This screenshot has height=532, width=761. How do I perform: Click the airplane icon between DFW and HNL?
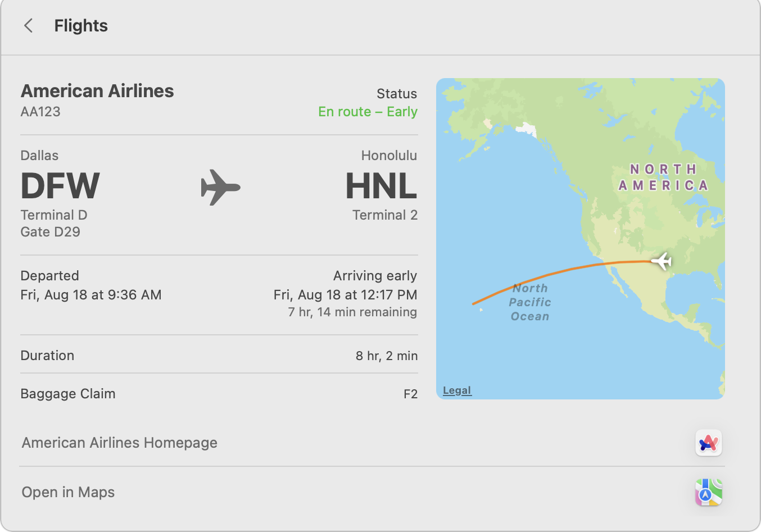(x=220, y=187)
